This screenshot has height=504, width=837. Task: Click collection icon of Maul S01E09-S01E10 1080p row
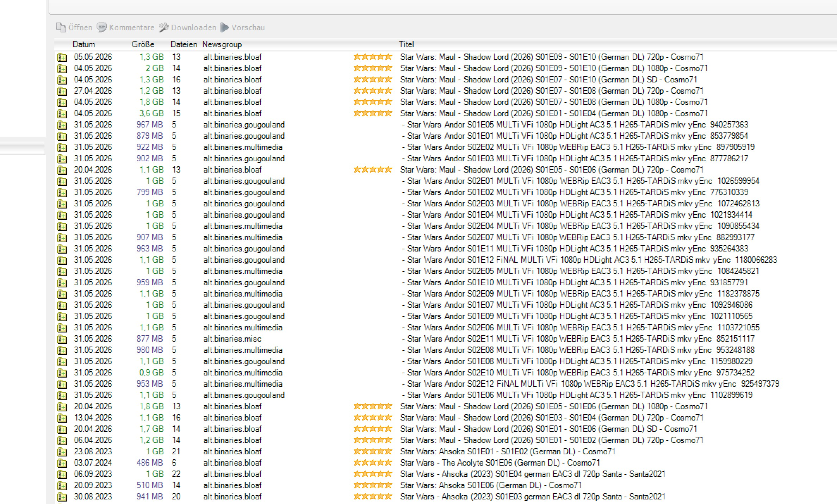click(62, 68)
